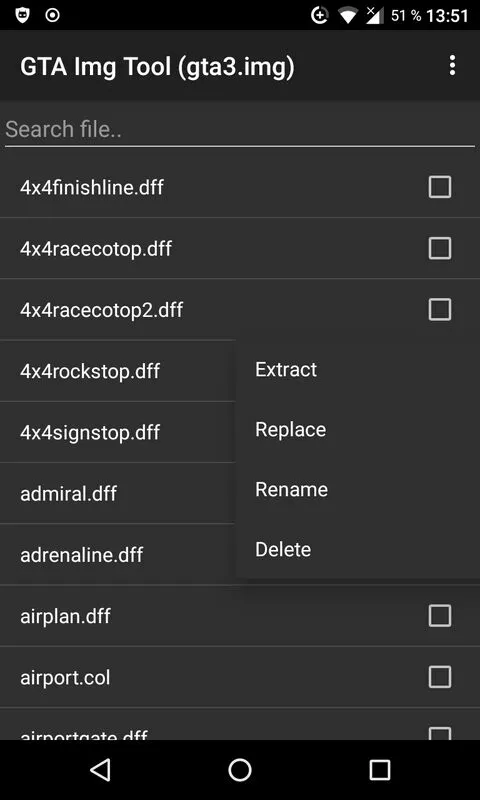
Task: Tick the checkbox for 4x4racecotop.dff
Action: pos(440,248)
